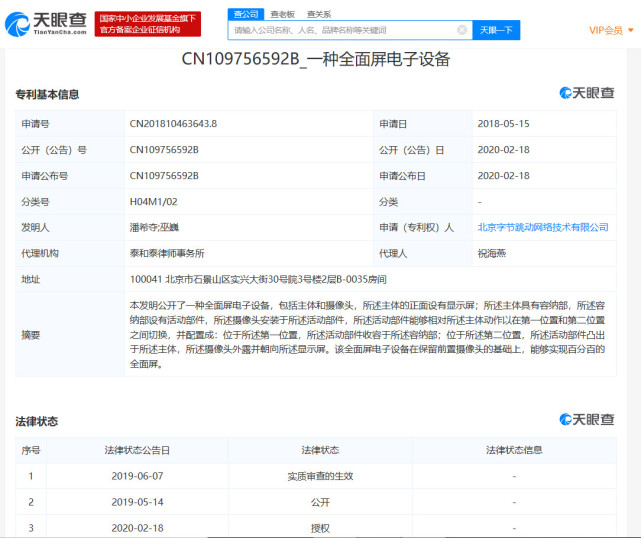Image resolution: width=641 pixels, height=538 pixels.
Task: Select agent name 祝海燕
Action: click(x=492, y=253)
